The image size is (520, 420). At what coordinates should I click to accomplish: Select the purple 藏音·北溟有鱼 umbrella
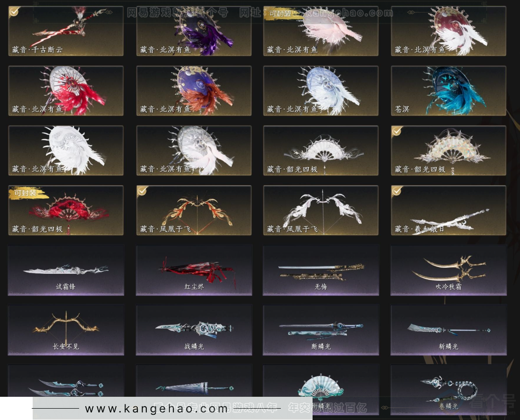pyautogui.click(x=194, y=31)
